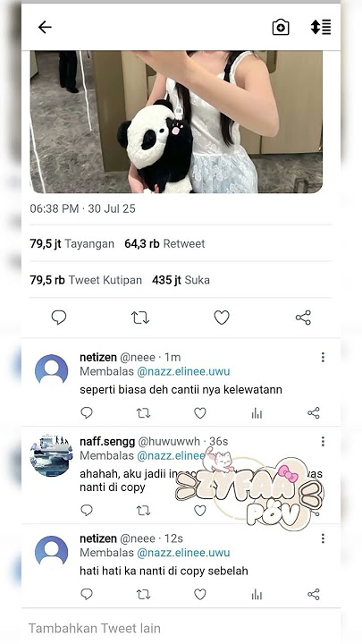Reply to the main tweet
Image resolution: width=362 pixels, height=644 pixels.
59,318
